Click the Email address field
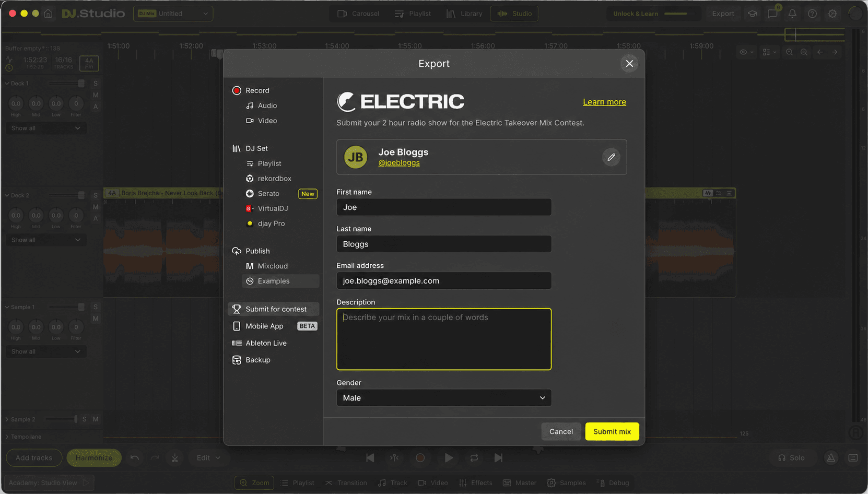This screenshot has width=868, height=494. pos(444,280)
